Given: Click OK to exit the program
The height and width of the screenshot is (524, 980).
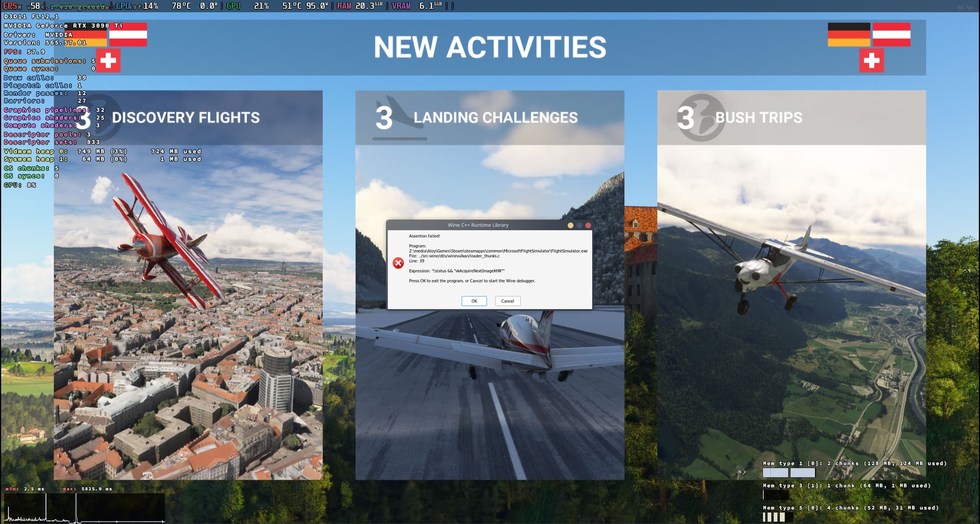Looking at the screenshot, I should point(474,301).
